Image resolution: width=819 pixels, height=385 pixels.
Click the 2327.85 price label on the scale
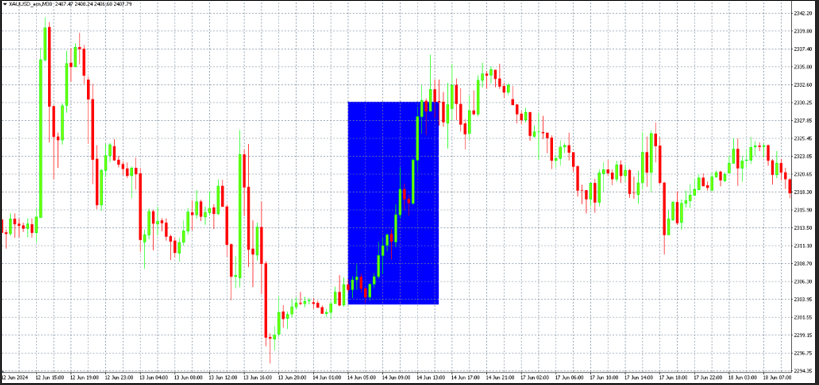coord(803,121)
